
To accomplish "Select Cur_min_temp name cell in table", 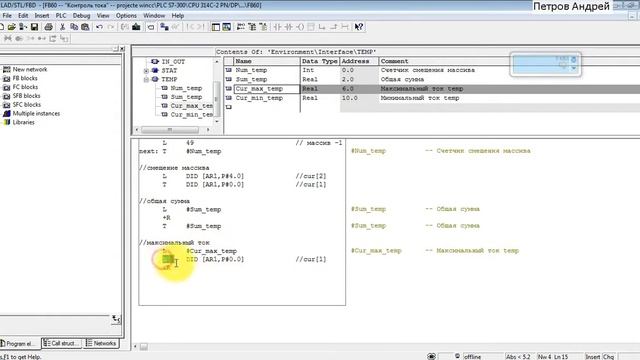I will coord(267,98).
